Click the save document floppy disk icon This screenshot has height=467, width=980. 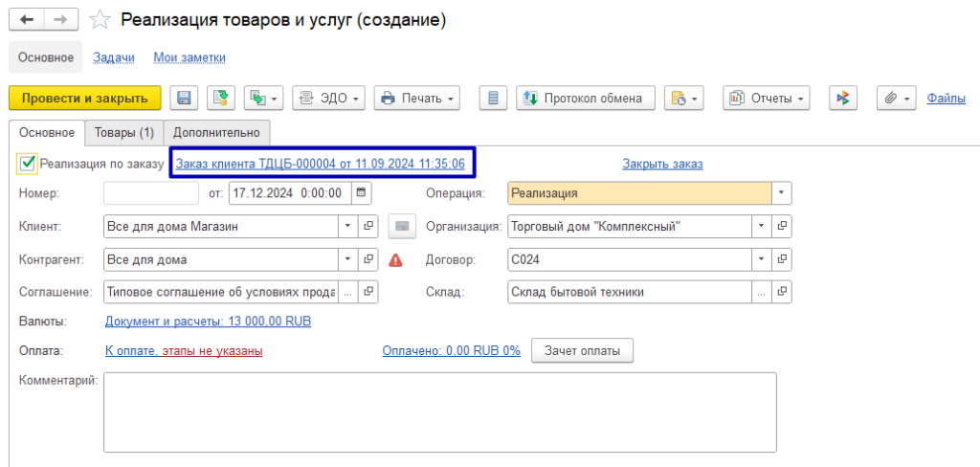coord(184,98)
